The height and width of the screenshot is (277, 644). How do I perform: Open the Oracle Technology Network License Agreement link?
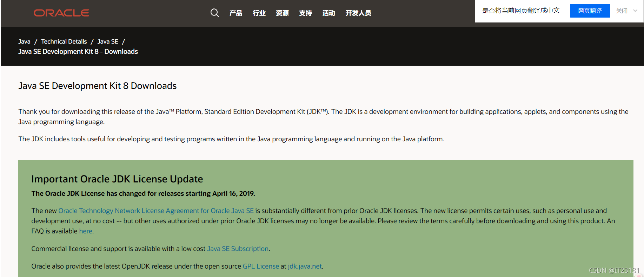156,211
